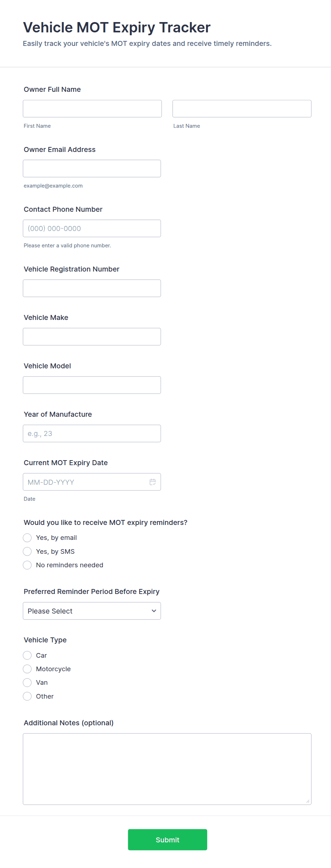Click the Additional Notes text area

coord(167,769)
